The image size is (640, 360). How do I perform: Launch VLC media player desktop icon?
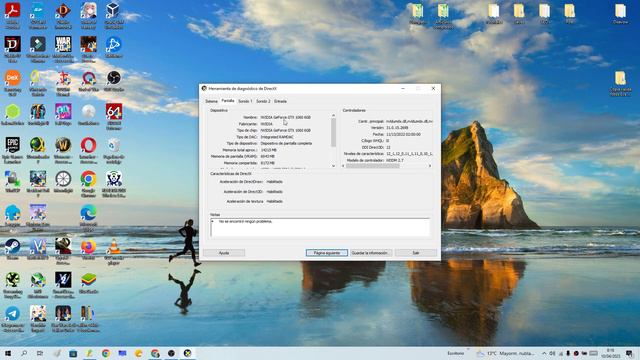pyautogui.click(x=113, y=247)
